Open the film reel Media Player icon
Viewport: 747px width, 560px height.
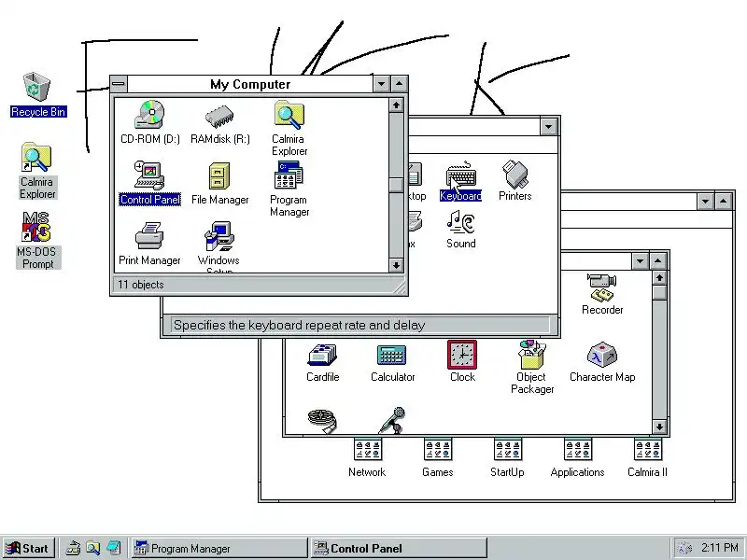click(x=322, y=421)
